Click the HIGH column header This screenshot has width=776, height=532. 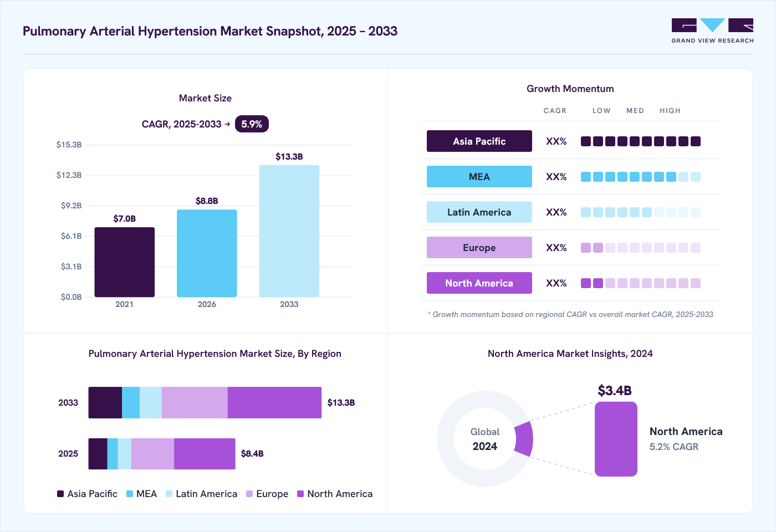[x=670, y=111]
